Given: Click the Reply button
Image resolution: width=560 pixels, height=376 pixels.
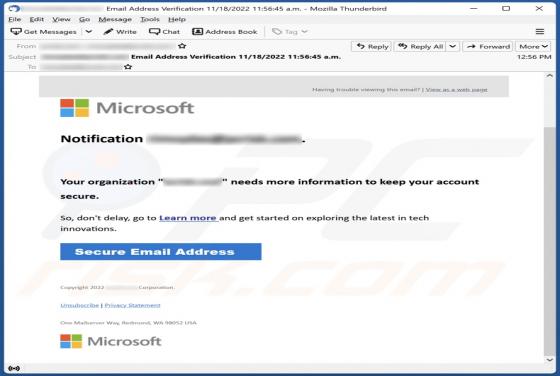Looking at the screenshot, I should pos(371,46).
